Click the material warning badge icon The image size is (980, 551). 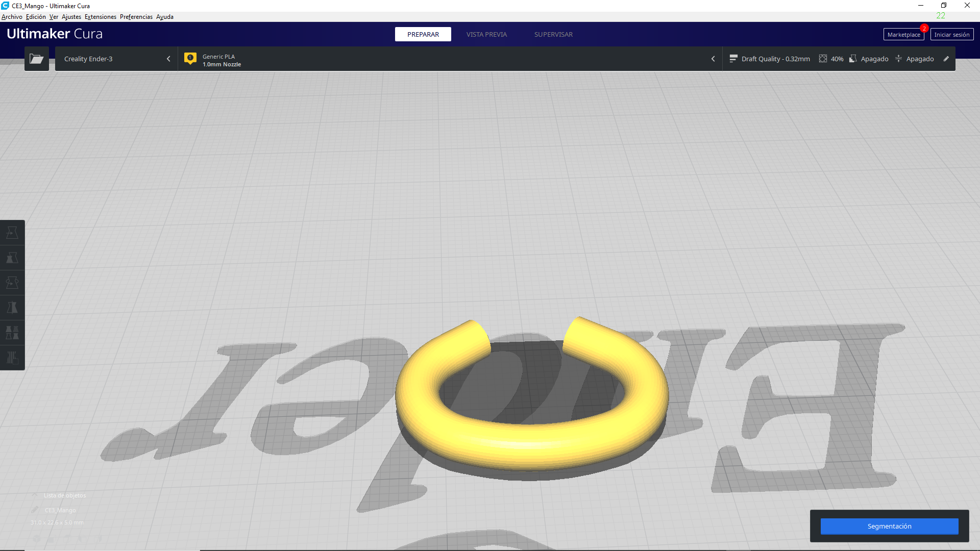190,59
